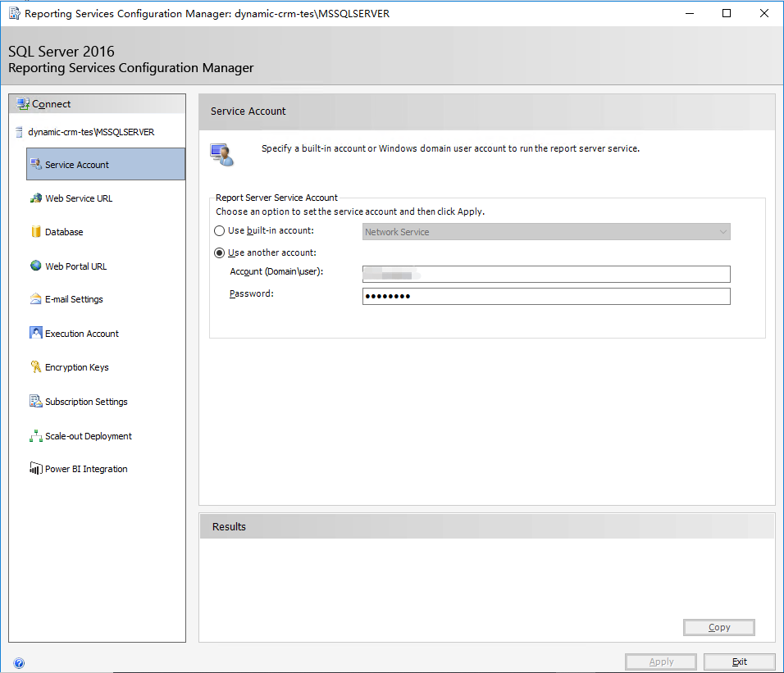Focus the Account (Domain\user) input field

coord(546,275)
